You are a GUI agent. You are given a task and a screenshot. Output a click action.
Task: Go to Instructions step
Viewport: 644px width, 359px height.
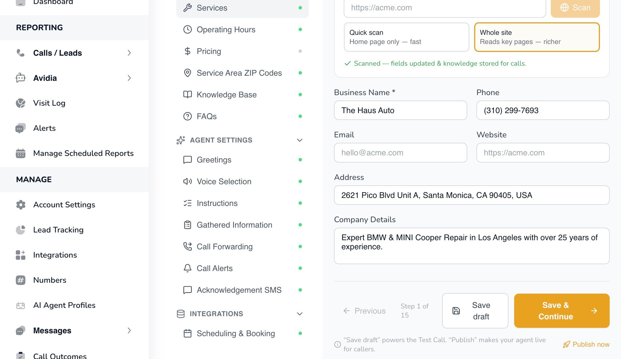243,203
